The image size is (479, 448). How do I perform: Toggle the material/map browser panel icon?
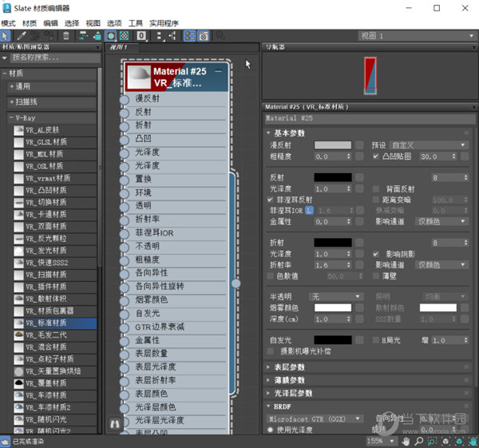point(189,36)
